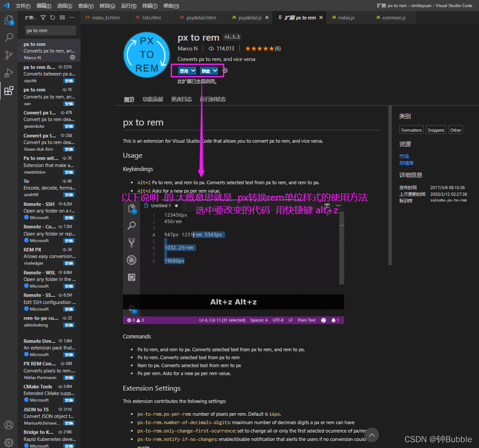Click the download count cloud icon
The image size is (479, 448).
click(x=211, y=49)
